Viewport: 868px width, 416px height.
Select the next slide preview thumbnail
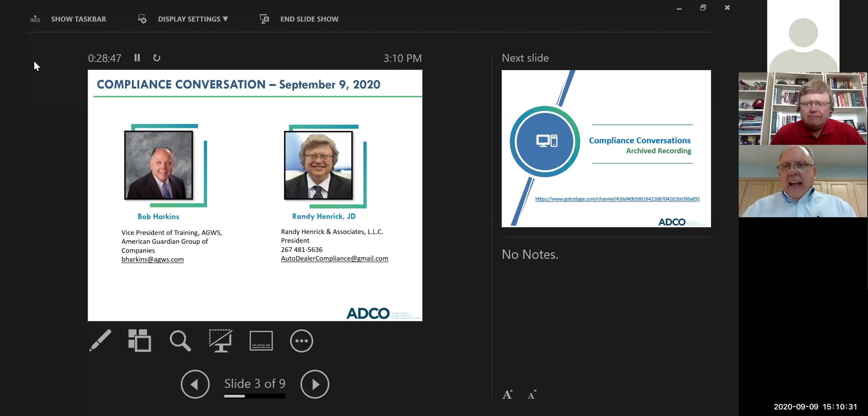[606, 148]
